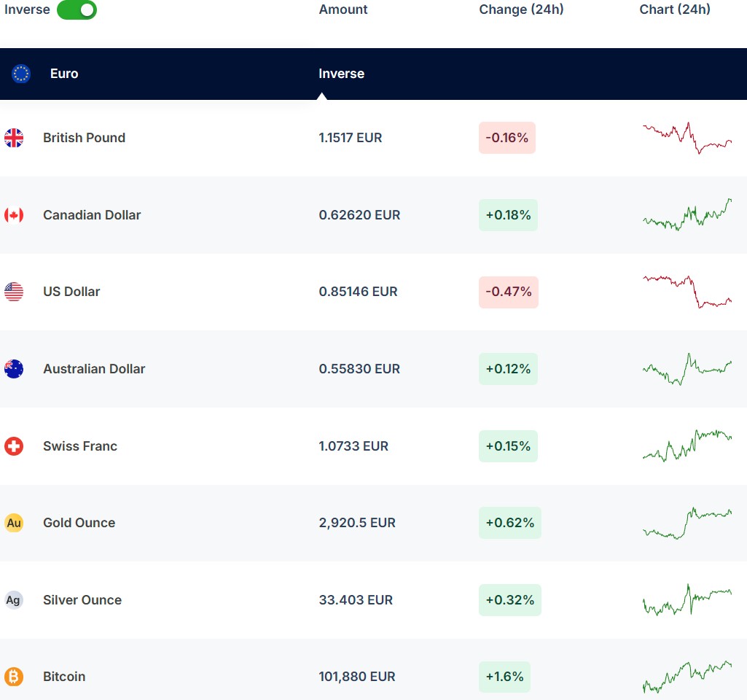Click the Inverse column header
Image resolution: width=747 pixels, height=700 pixels.
(x=341, y=74)
